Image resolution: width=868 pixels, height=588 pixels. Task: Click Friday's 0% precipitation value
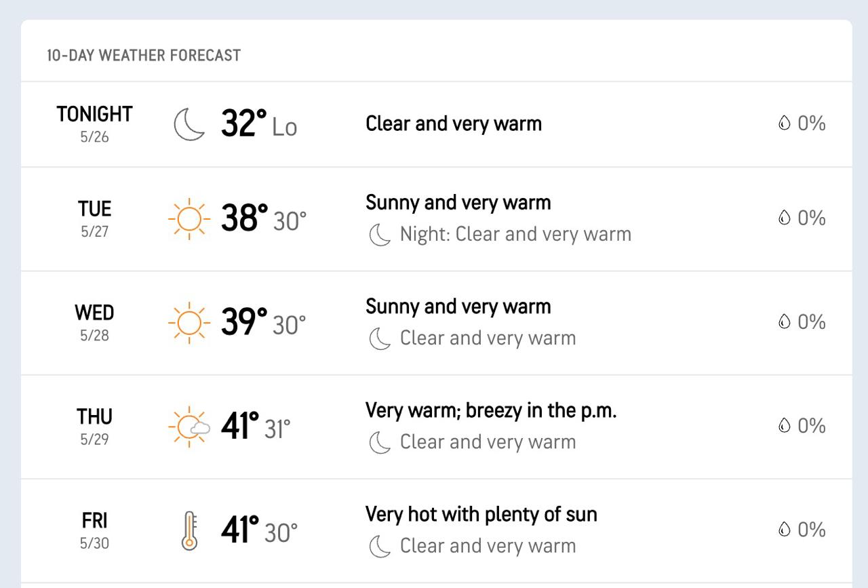811,530
